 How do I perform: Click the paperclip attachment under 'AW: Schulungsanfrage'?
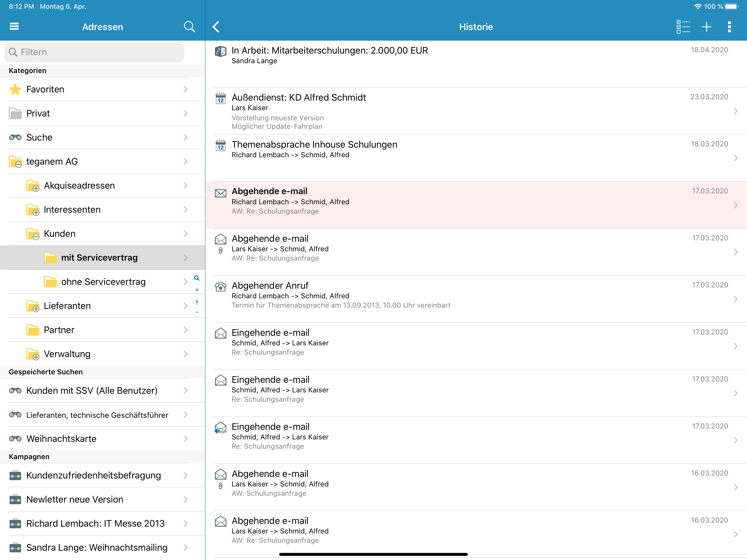point(221,486)
